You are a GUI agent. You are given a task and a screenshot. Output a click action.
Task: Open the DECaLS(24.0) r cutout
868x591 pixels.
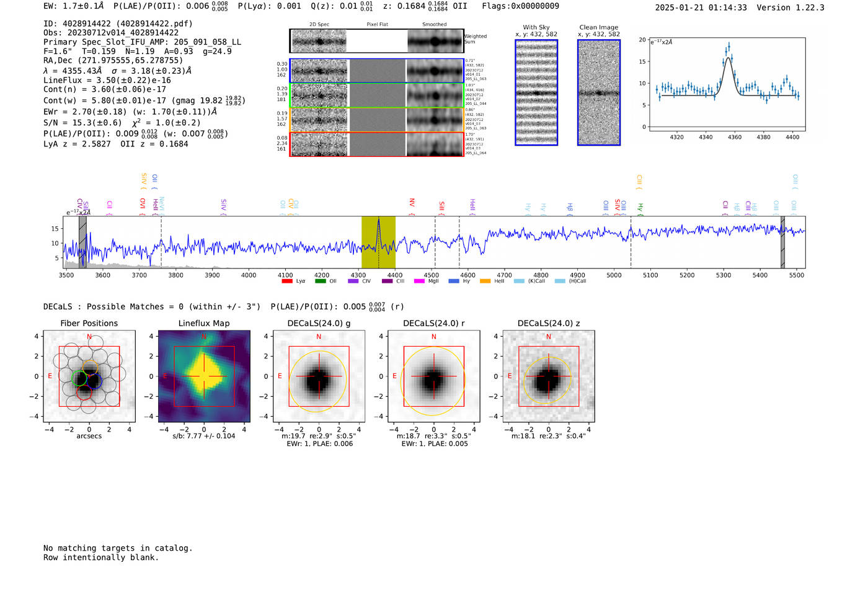[x=434, y=376]
